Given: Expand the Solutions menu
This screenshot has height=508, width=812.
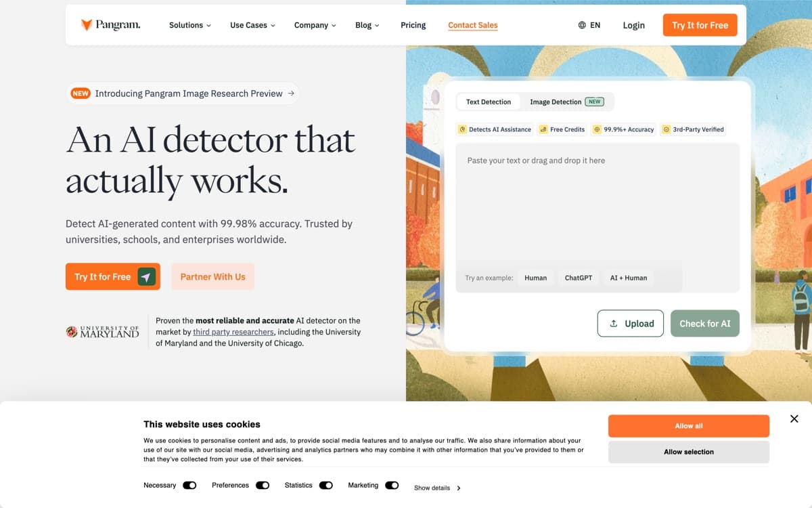Looking at the screenshot, I should (189, 25).
